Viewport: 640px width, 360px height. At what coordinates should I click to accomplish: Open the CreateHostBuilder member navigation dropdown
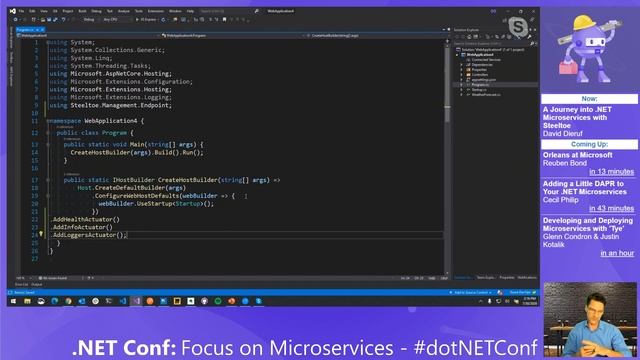click(376, 36)
